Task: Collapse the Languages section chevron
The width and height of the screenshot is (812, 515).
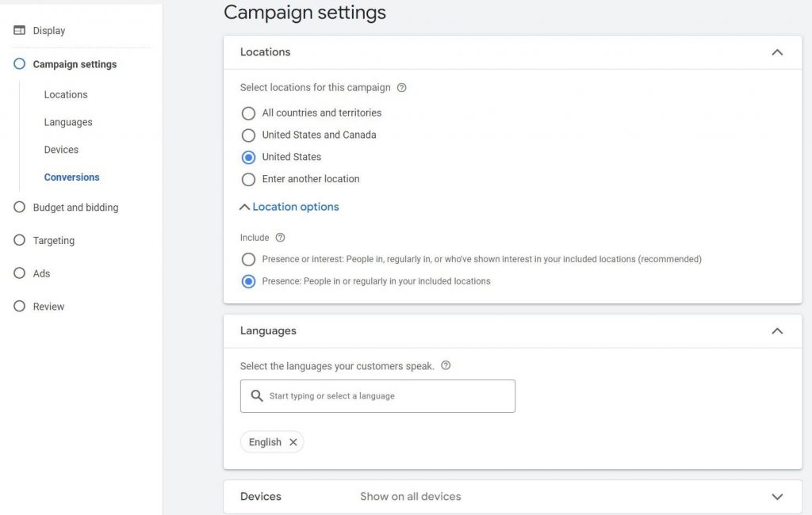Action: click(x=777, y=331)
